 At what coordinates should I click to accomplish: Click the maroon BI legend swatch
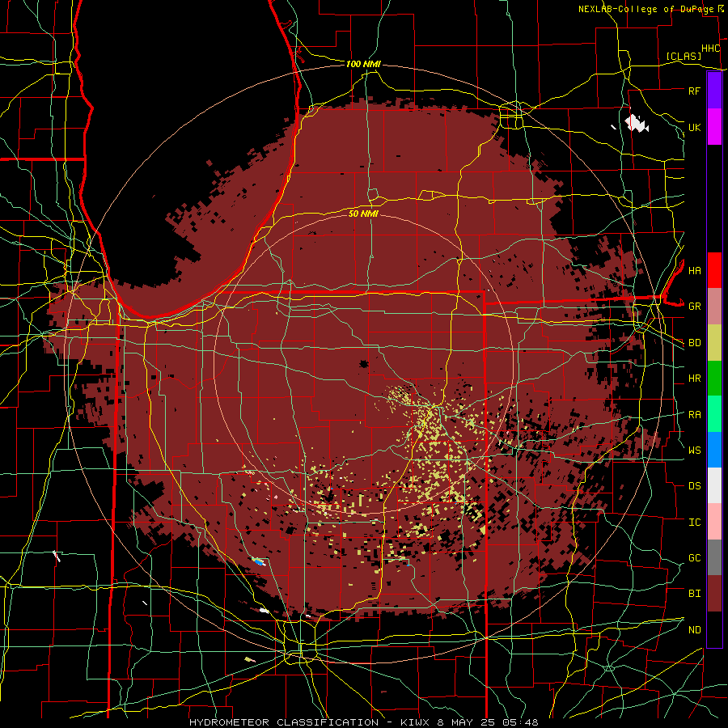714,594
